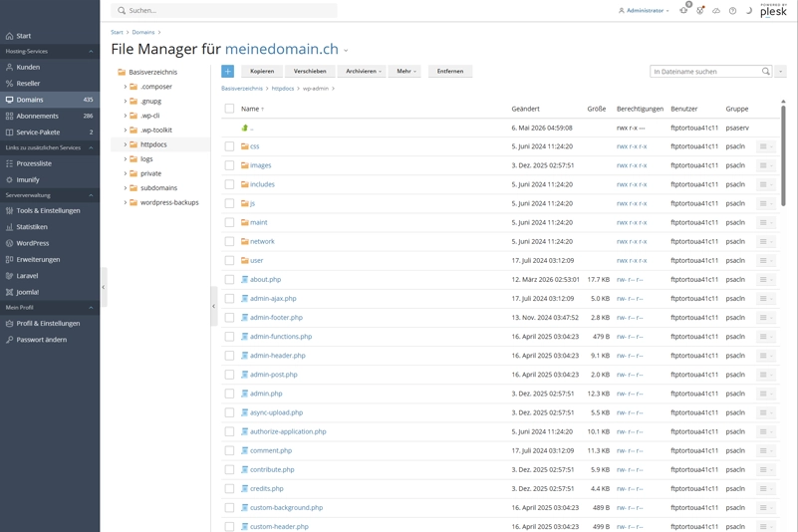
Task: Open row menu icon for credits.php
Action: tap(766, 489)
